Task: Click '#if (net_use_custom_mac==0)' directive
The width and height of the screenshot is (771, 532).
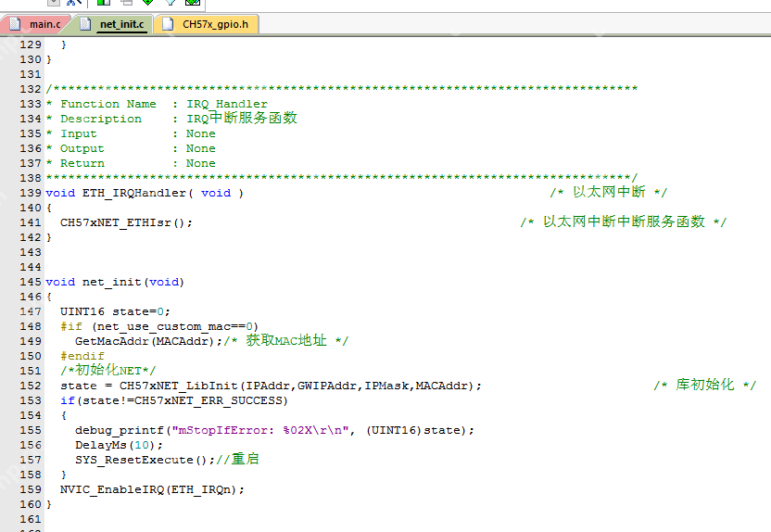Action: click(x=159, y=326)
